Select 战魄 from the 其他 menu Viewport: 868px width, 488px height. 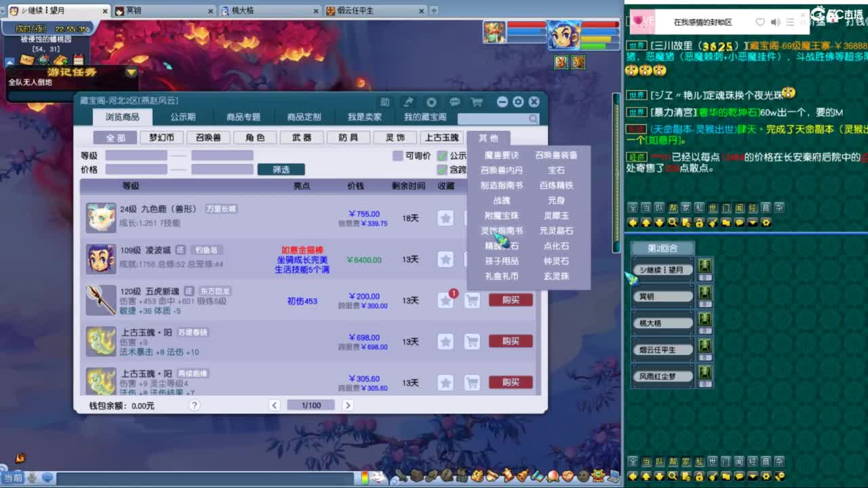(x=502, y=201)
